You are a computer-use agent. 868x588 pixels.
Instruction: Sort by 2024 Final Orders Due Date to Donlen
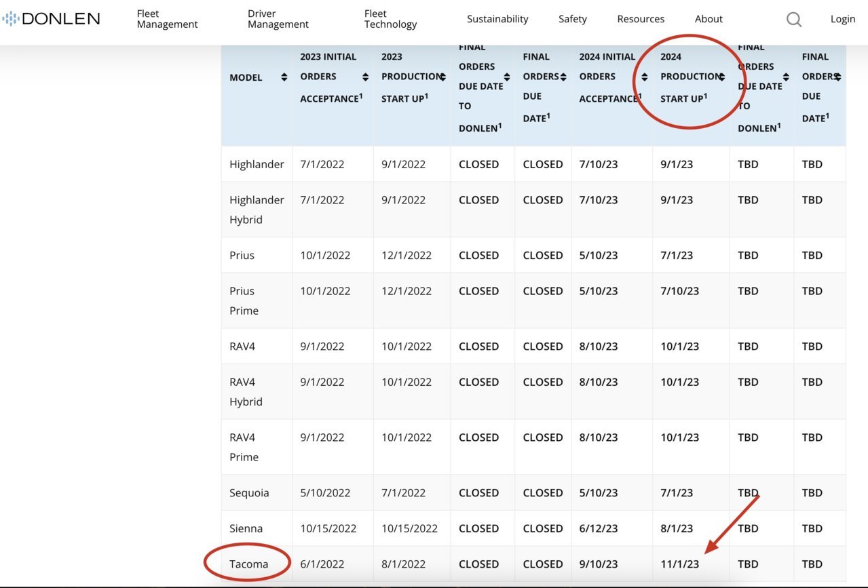(786, 77)
